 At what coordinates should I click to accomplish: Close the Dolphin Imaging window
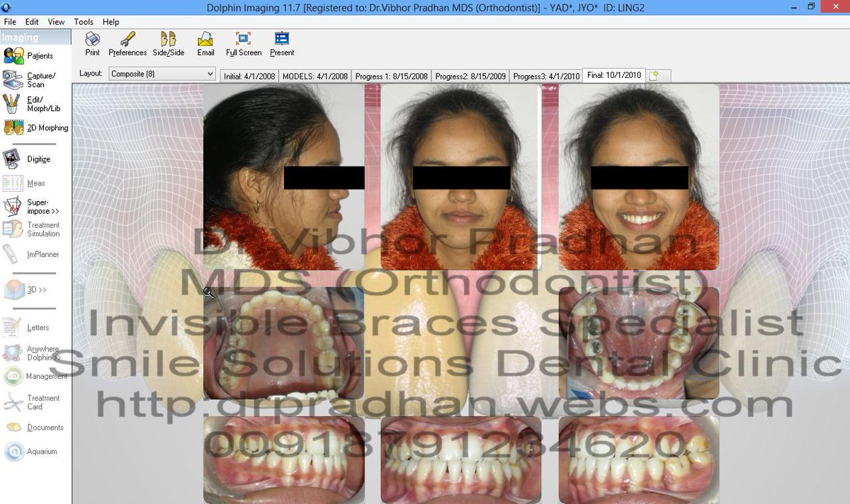click(834, 6)
